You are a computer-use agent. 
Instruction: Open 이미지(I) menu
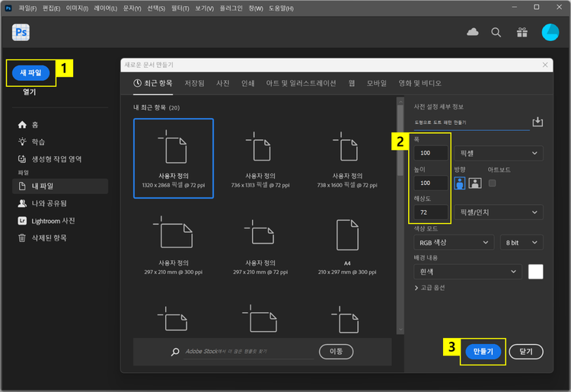pos(77,8)
